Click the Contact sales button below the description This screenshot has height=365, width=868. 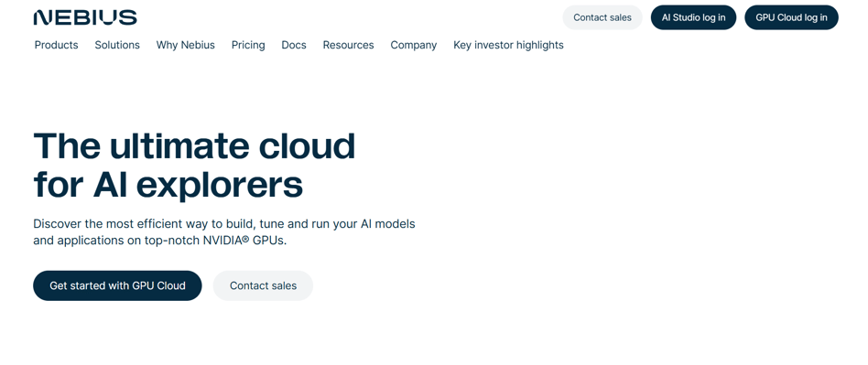coord(263,286)
